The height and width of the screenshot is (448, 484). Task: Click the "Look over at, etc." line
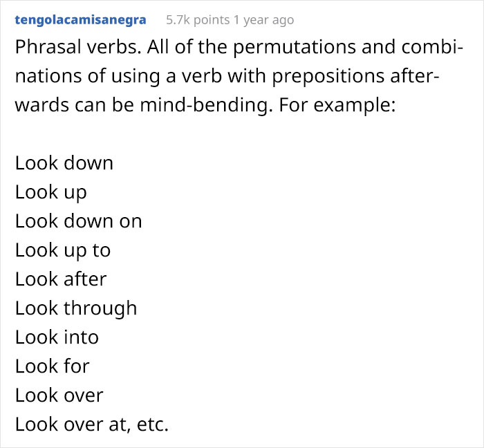pyautogui.click(x=92, y=424)
